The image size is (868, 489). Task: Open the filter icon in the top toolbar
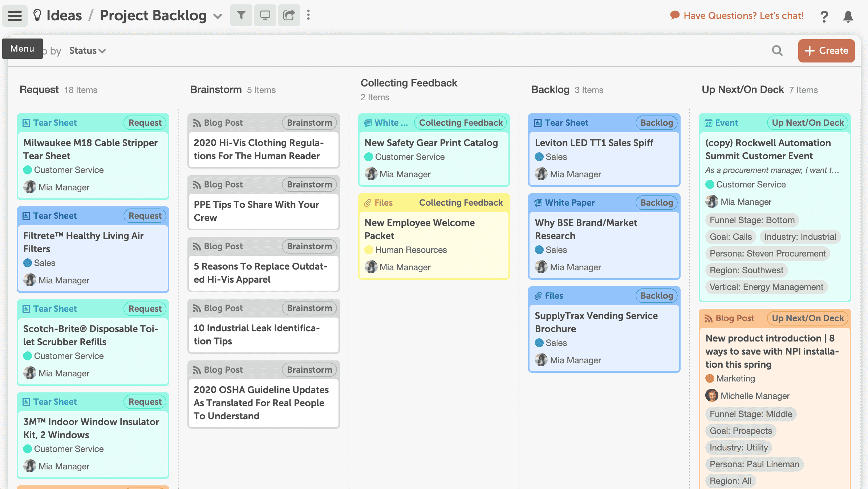pyautogui.click(x=241, y=15)
